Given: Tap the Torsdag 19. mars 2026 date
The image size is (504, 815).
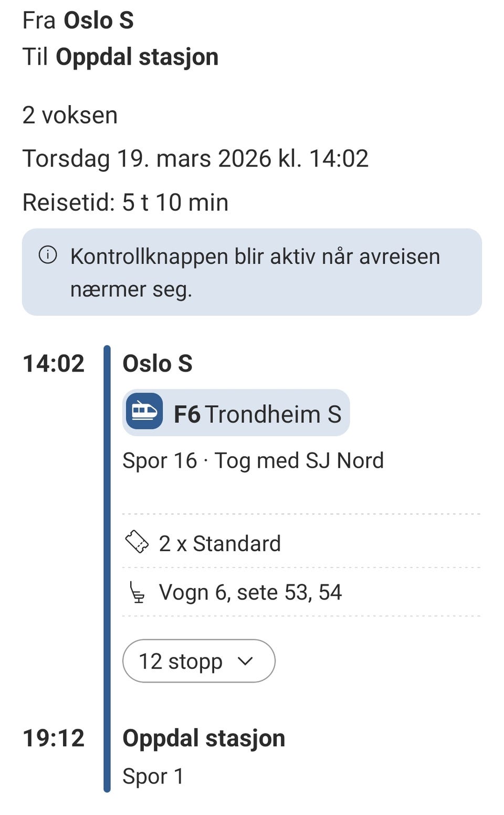Looking at the screenshot, I should tap(195, 159).
